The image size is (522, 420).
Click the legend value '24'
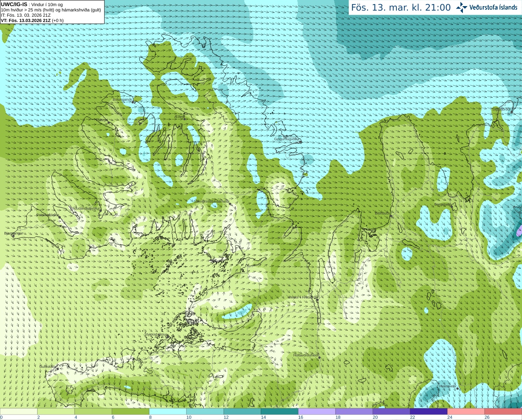[x=450, y=417]
